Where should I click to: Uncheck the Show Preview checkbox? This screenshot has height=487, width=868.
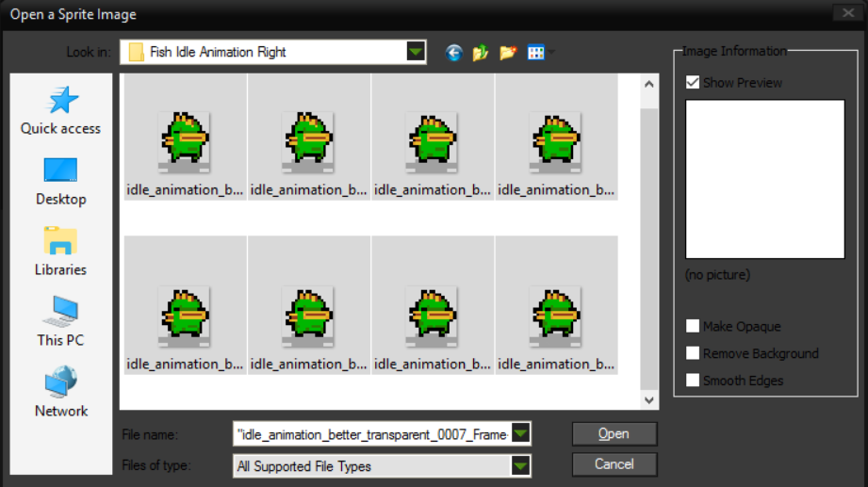(693, 83)
